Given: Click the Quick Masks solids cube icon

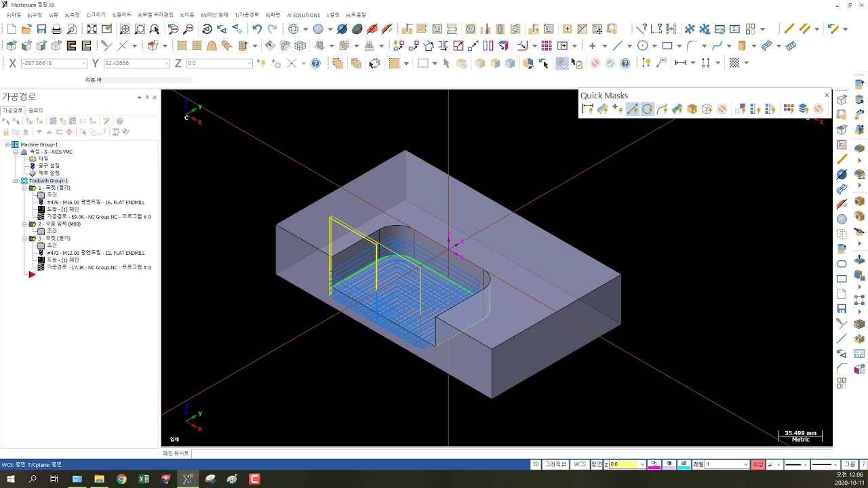Looking at the screenshot, I should pyautogui.click(x=692, y=109).
